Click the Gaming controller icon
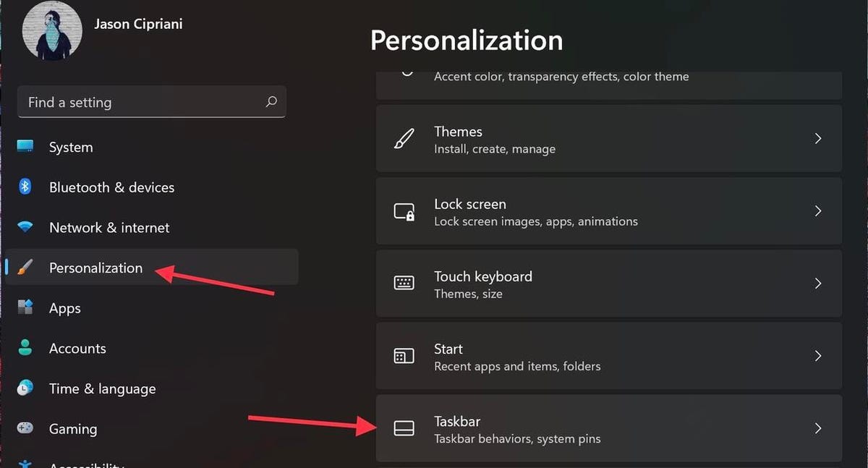 [25, 429]
